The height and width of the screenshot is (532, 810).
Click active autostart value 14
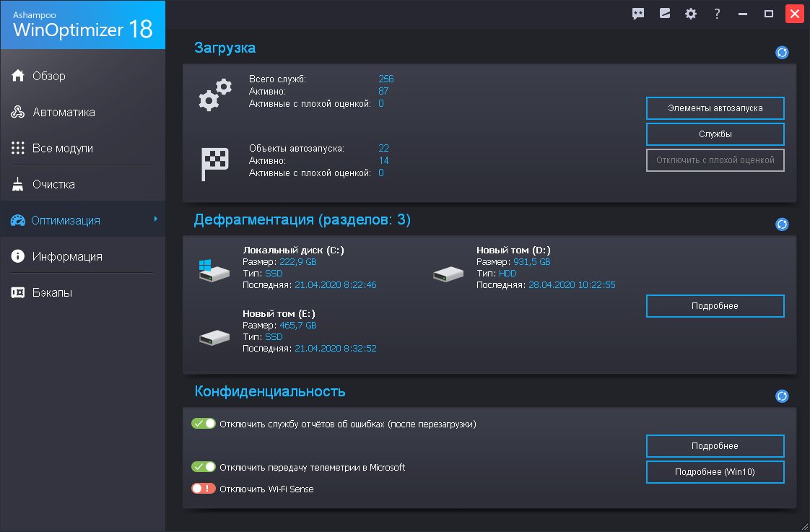pyautogui.click(x=383, y=161)
